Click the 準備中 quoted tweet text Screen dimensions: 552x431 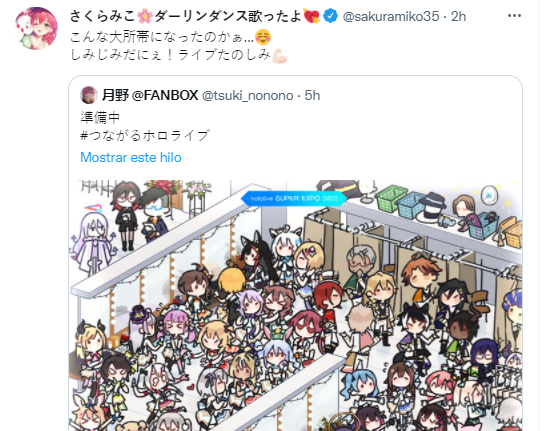pyautogui.click(x=100, y=117)
